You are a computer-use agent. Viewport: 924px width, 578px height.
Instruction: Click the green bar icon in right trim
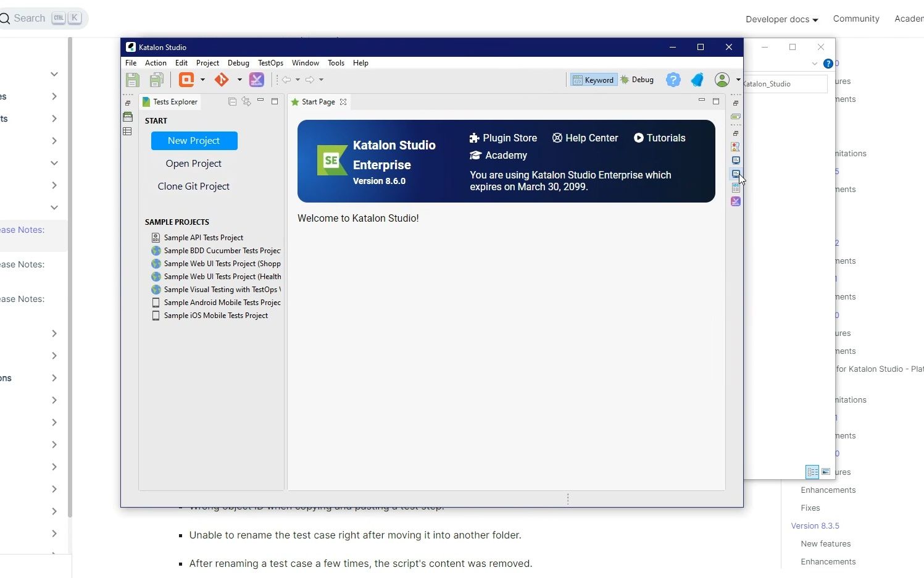(736, 117)
